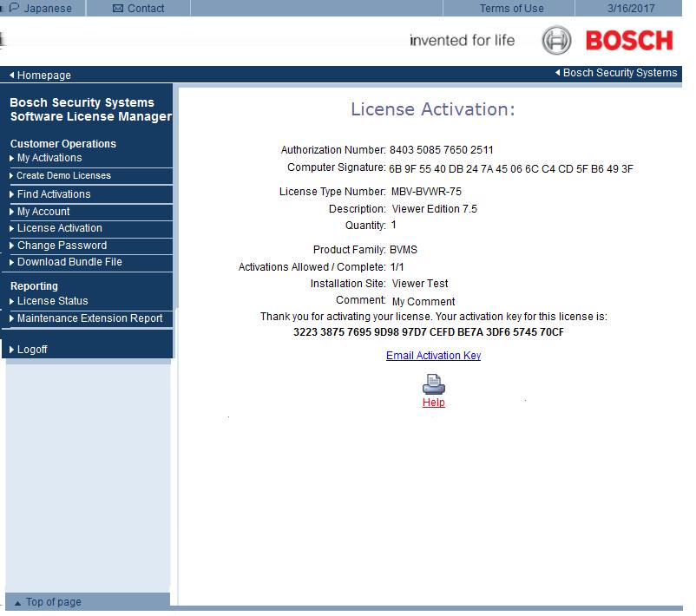Click arrow beside Find Activations
Screen dimensions: 696x616
pyautogui.click(x=11, y=194)
